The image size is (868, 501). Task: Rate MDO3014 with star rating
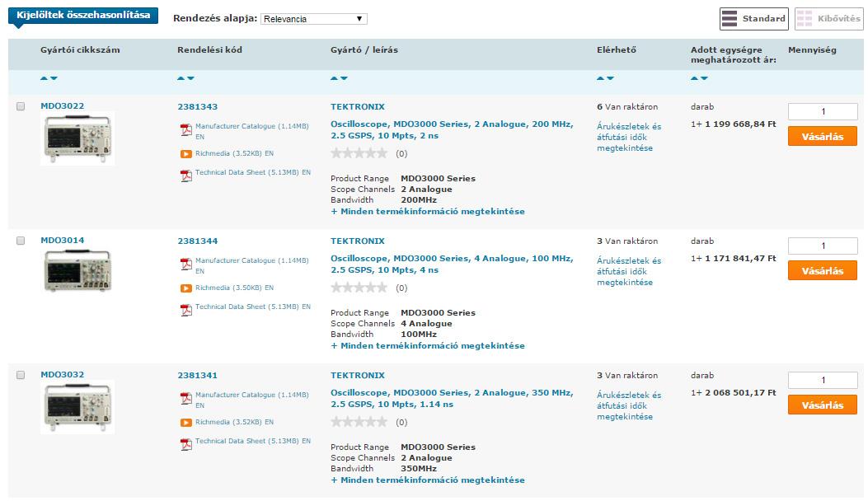[359, 288]
